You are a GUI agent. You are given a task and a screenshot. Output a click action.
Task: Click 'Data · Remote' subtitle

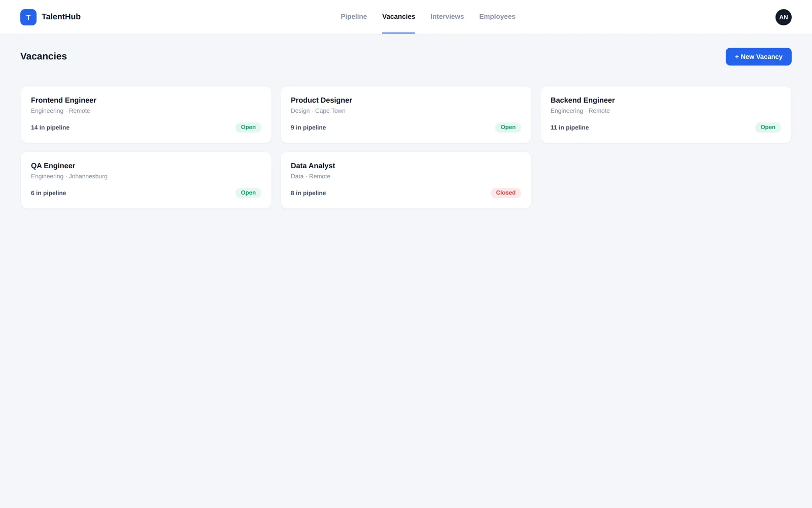tap(310, 176)
